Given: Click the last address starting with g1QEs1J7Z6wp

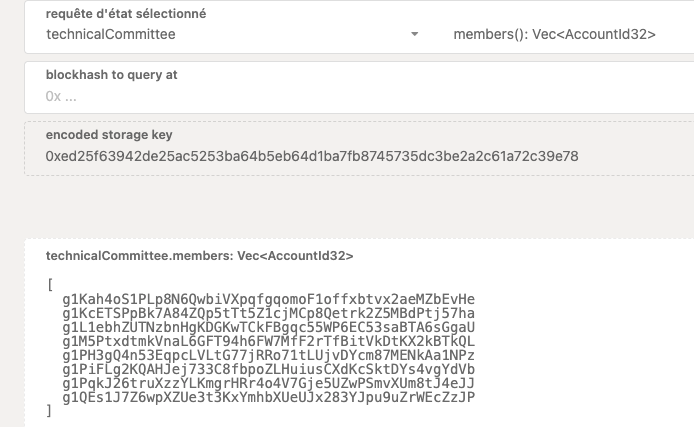Looking at the screenshot, I should 268,397.
